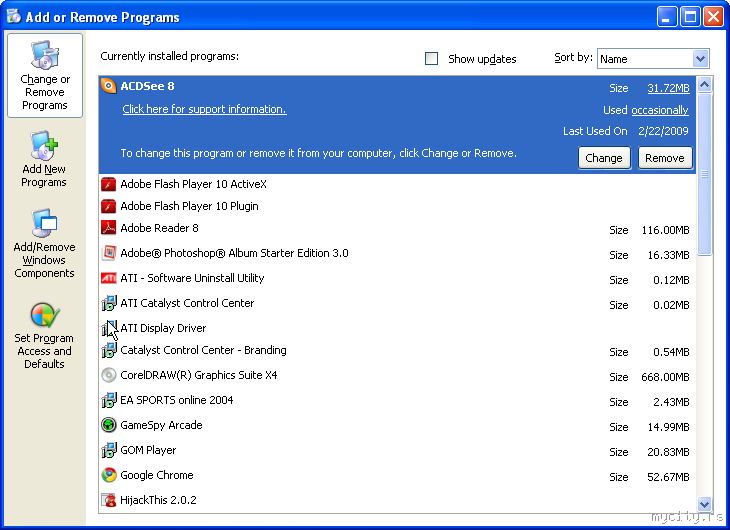The image size is (730, 530).
Task: Click the 31.72MB size link
Action: [668, 88]
